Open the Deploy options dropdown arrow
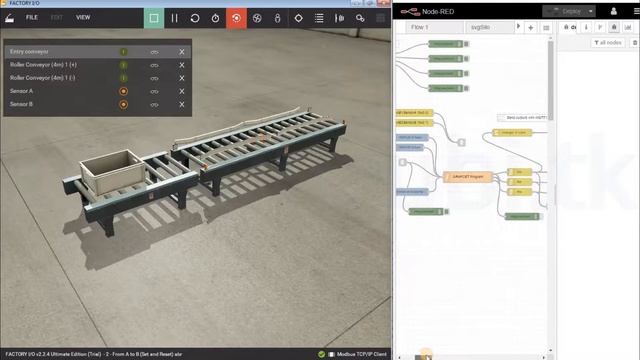The height and width of the screenshot is (360, 640). pyautogui.click(x=591, y=11)
